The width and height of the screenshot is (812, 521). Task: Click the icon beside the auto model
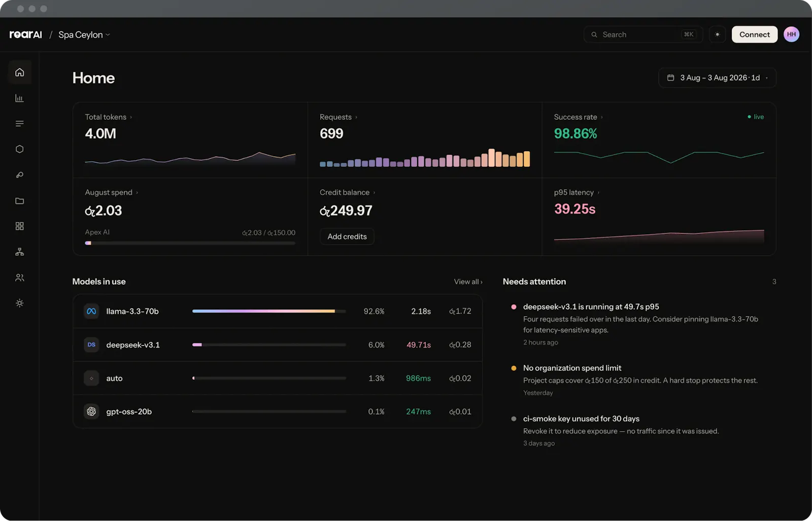(91, 378)
